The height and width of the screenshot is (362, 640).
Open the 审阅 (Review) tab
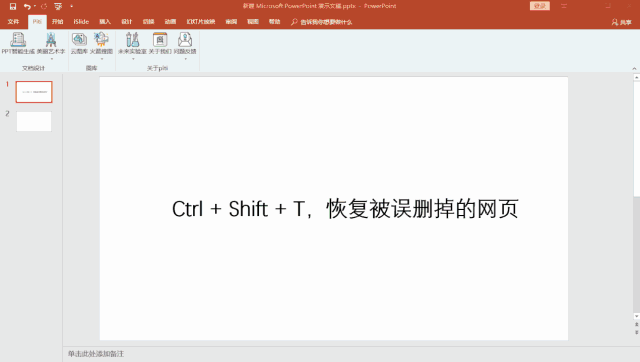(231, 22)
